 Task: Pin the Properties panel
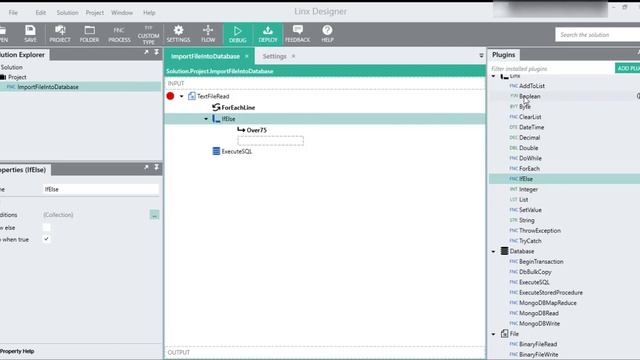[156, 167]
